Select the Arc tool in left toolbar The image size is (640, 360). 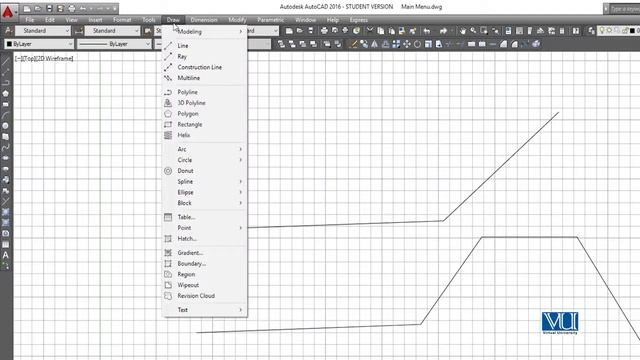click(5, 115)
